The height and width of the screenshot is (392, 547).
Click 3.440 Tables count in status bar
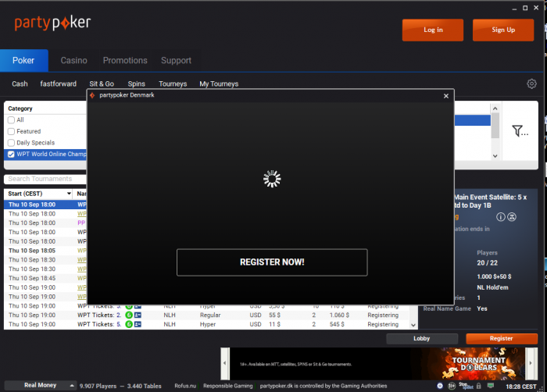[144, 386]
